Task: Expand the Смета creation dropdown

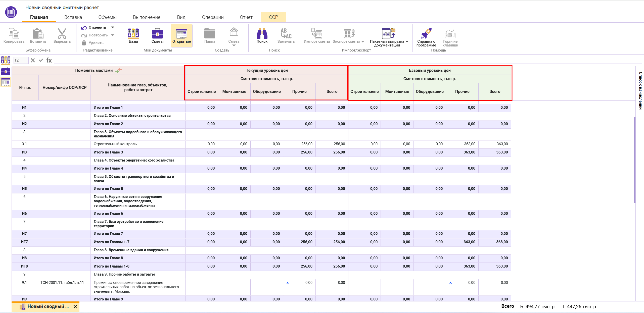Action: (234, 45)
